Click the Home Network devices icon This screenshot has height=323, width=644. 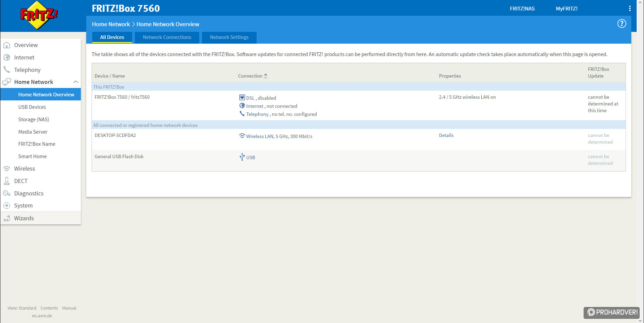[7, 82]
